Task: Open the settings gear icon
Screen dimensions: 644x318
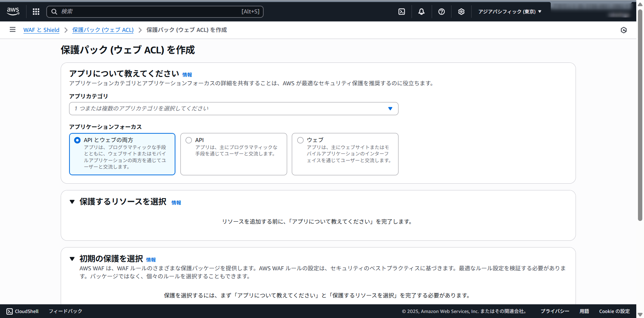Action: 461,12
